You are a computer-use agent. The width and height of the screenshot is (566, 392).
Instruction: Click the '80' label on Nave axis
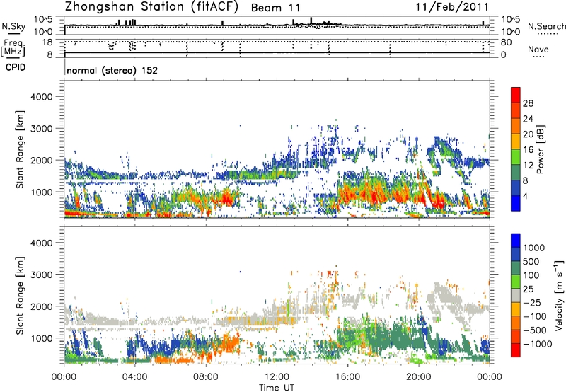point(506,42)
